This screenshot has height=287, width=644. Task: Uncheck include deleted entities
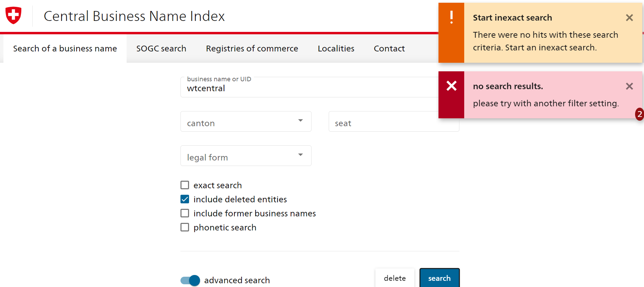(x=185, y=199)
